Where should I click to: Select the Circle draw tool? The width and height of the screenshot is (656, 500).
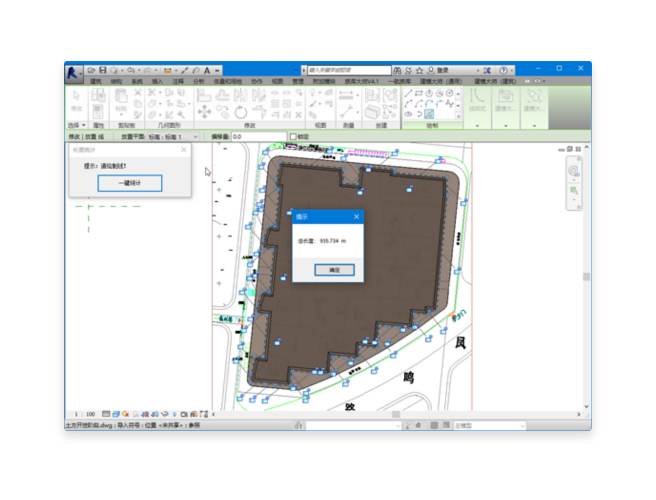point(449,93)
